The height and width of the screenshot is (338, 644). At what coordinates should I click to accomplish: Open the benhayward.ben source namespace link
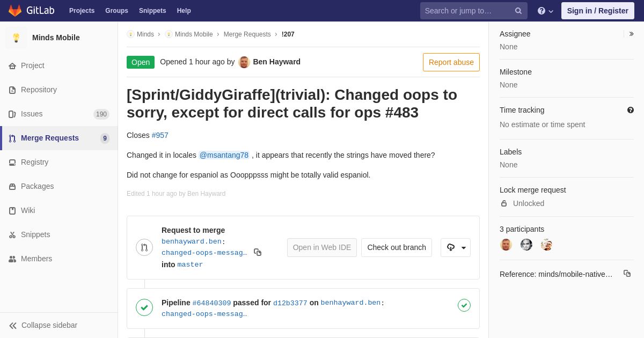point(192,242)
